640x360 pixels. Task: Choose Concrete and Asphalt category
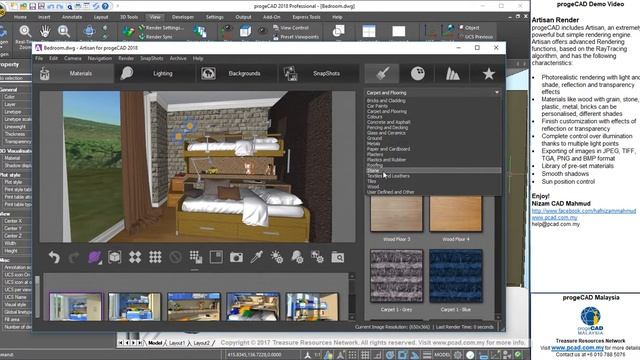click(x=389, y=122)
